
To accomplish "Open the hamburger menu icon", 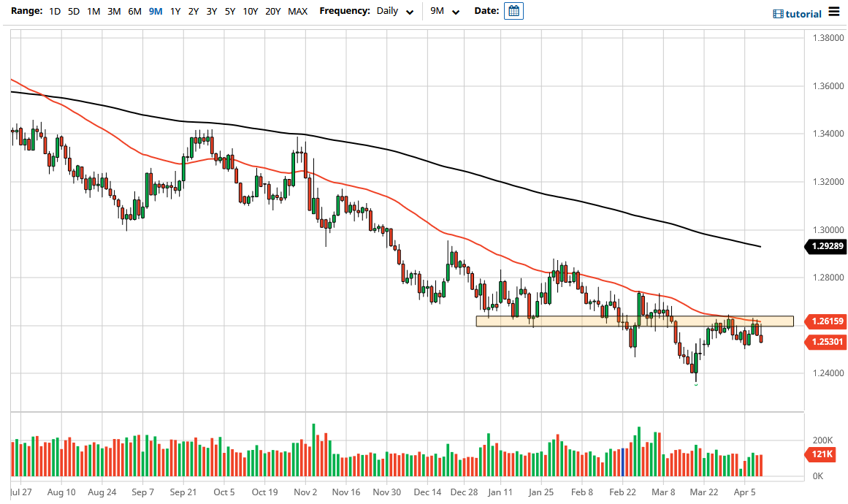I will point(833,12).
